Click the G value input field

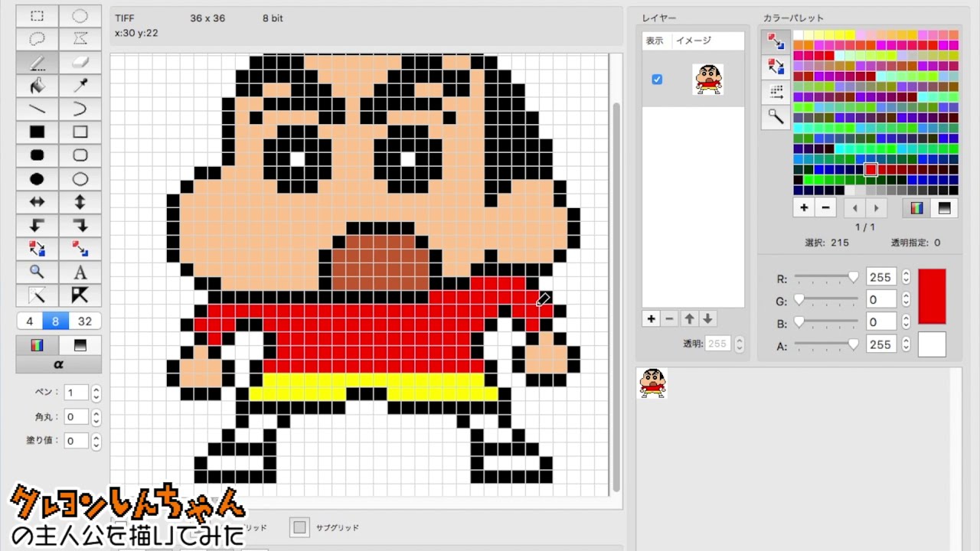881,299
